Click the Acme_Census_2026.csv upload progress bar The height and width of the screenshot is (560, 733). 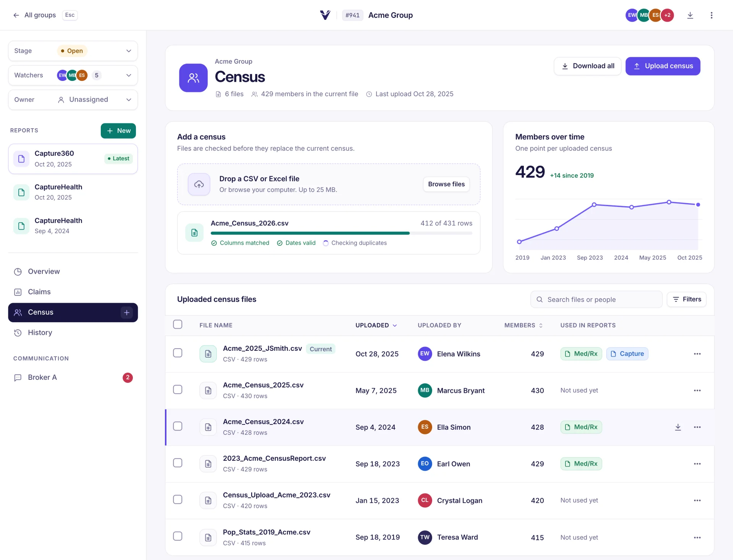point(341,233)
